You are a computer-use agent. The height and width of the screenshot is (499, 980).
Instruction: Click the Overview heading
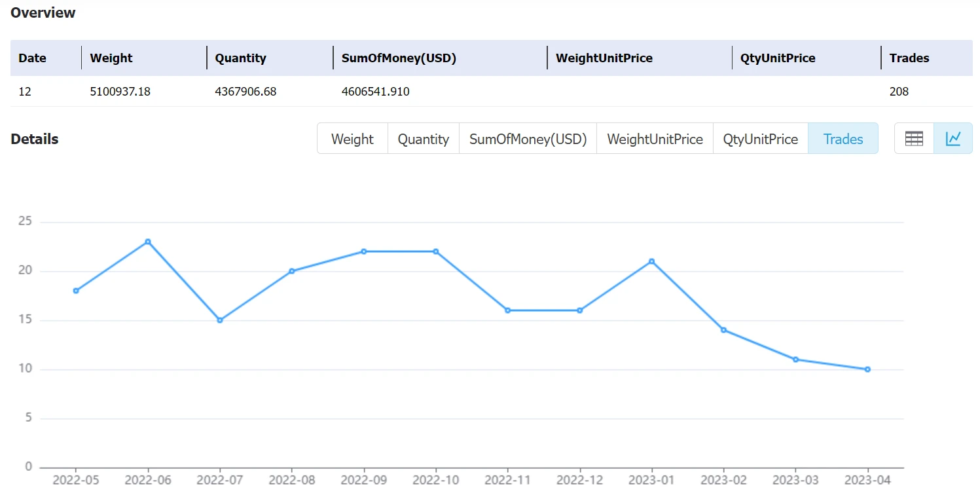point(43,12)
